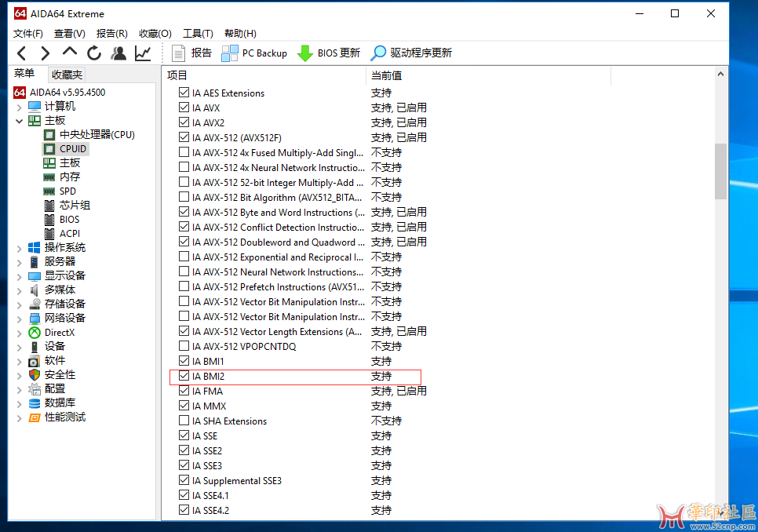Click the vertical scrollbar thumb
This screenshot has width=758, height=532.
point(720,171)
